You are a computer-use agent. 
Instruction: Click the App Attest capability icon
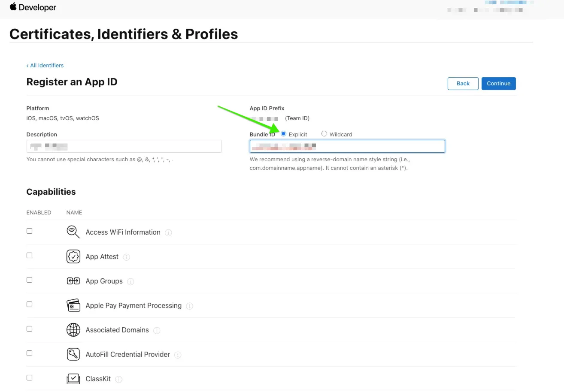point(73,256)
